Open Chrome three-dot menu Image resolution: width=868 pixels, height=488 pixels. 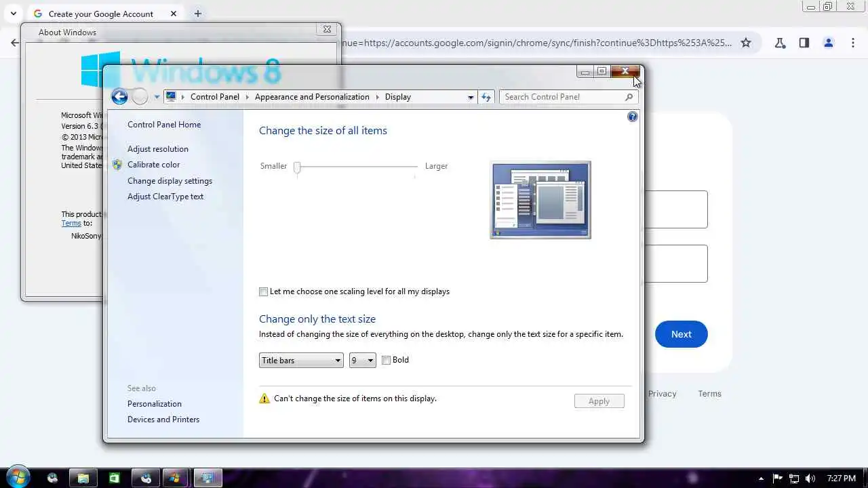[852, 43]
